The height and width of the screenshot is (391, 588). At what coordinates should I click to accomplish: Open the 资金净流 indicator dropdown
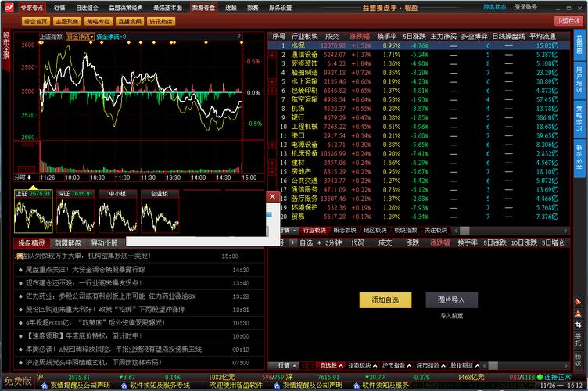(79, 36)
